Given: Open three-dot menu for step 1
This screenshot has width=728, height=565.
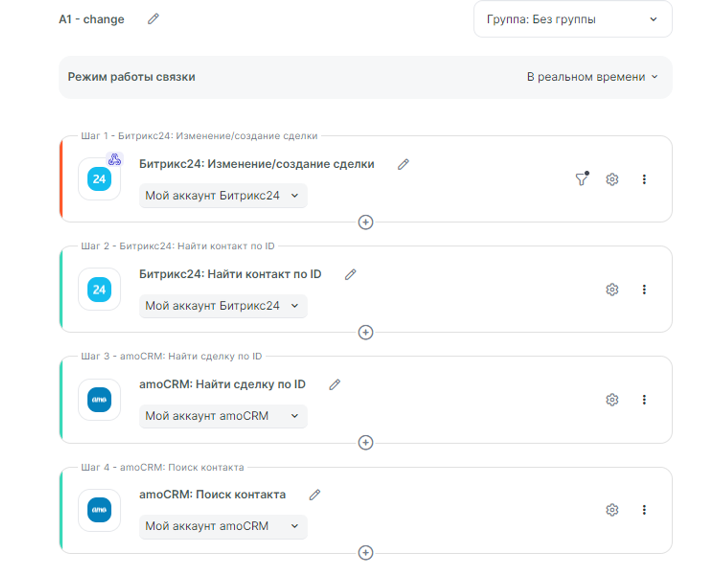Looking at the screenshot, I should pyautogui.click(x=644, y=179).
